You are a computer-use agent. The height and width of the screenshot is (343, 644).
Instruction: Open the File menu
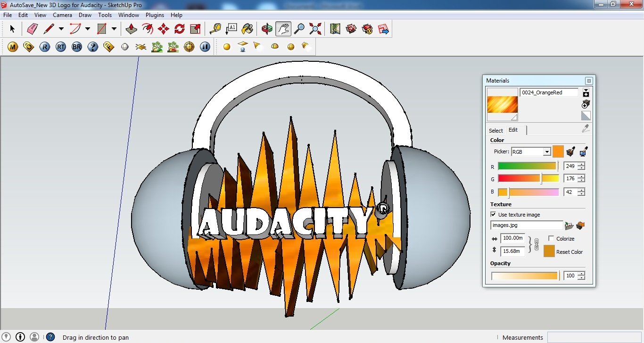pos(8,15)
